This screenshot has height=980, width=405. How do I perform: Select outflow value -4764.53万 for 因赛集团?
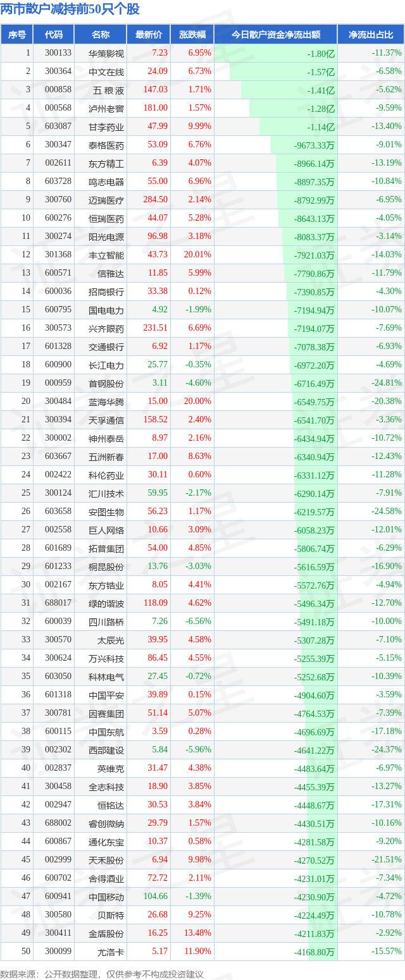click(x=314, y=714)
